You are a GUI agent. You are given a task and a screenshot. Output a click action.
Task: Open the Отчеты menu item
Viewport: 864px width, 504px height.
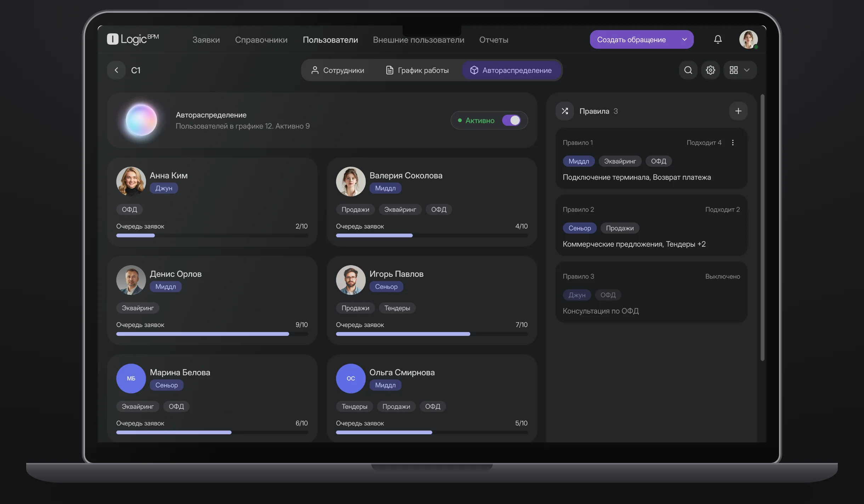(494, 40)
